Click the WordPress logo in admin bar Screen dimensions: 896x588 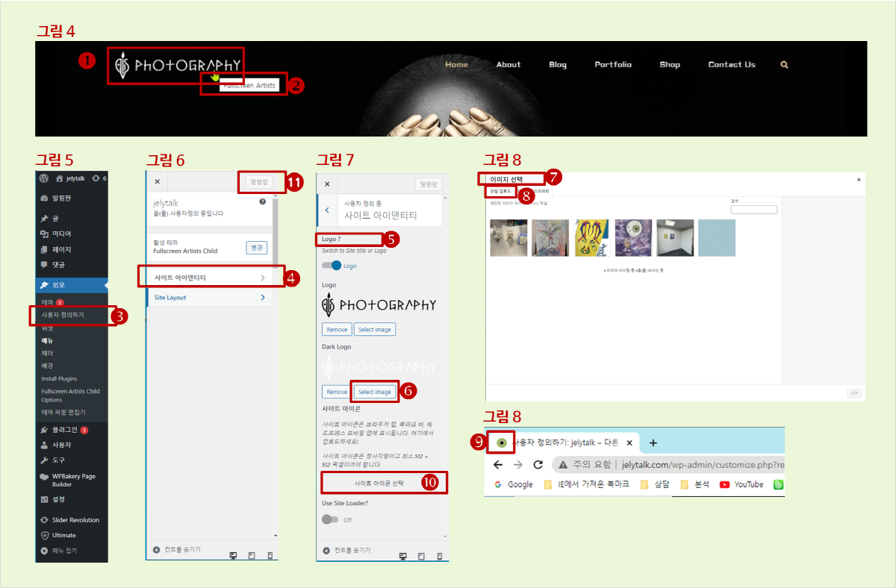pyautogui.click(x=44, y=178)
